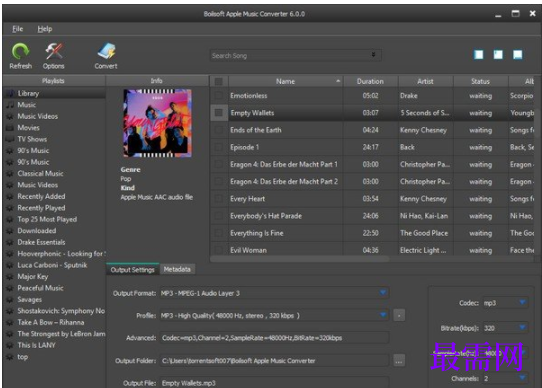Click the gear icon beside Recently Added
This screenshot has height=388, width=542.
tap(10, 196)
